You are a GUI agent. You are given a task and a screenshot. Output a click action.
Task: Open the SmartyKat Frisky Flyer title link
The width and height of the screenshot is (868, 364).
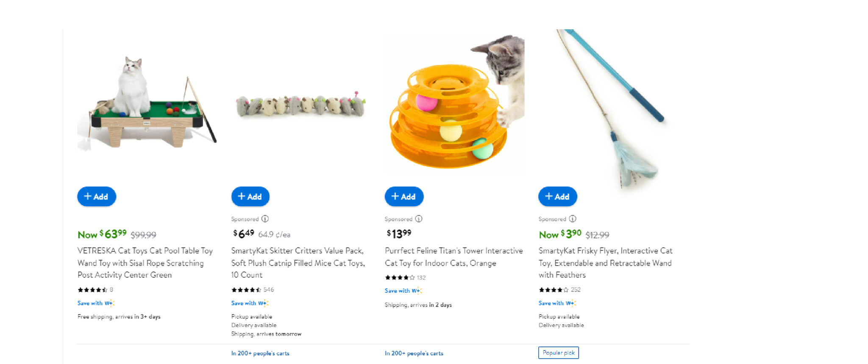(606, 263)
